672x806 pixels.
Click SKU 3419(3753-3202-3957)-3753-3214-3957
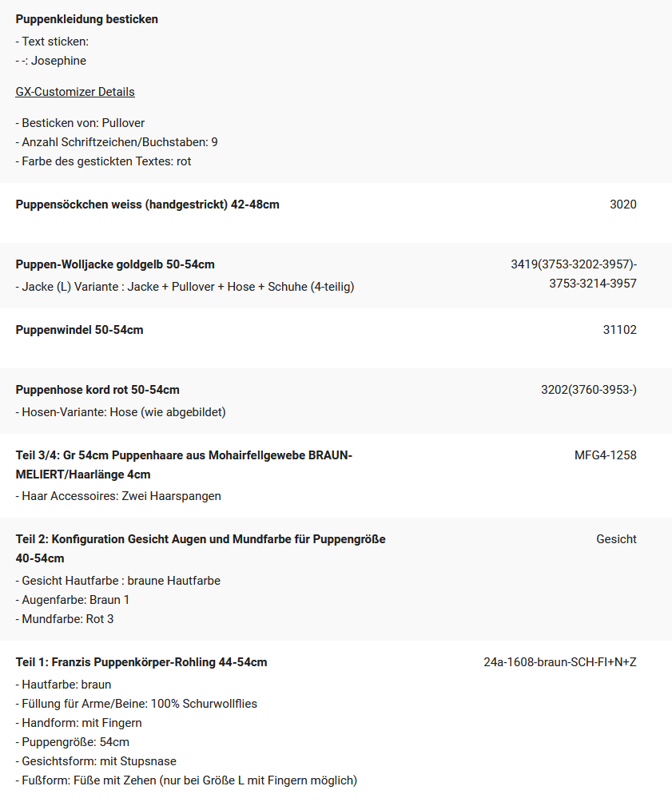574,274
